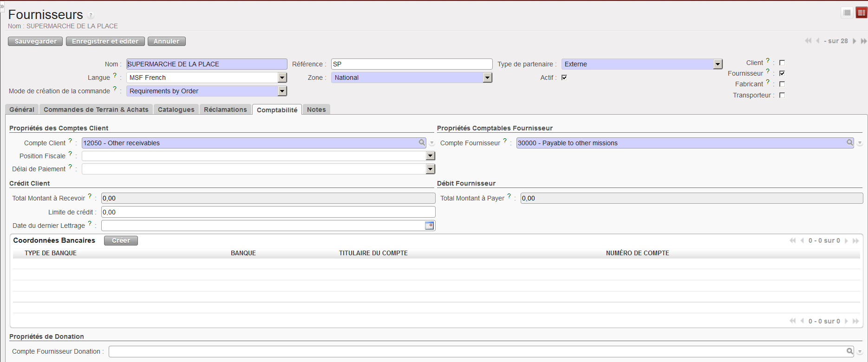
Task: Open the Type de partenaire dropdown
Action: pos(718,64)
